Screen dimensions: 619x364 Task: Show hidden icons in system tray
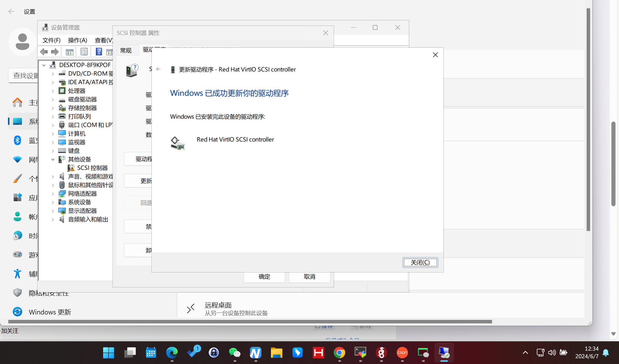tap(525, 353)
